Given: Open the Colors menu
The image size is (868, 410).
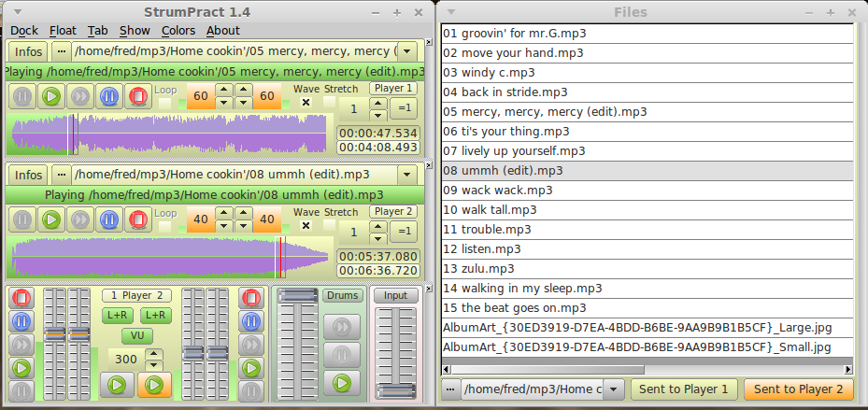Looking at the screenshot, I should (x=178, y=31).
